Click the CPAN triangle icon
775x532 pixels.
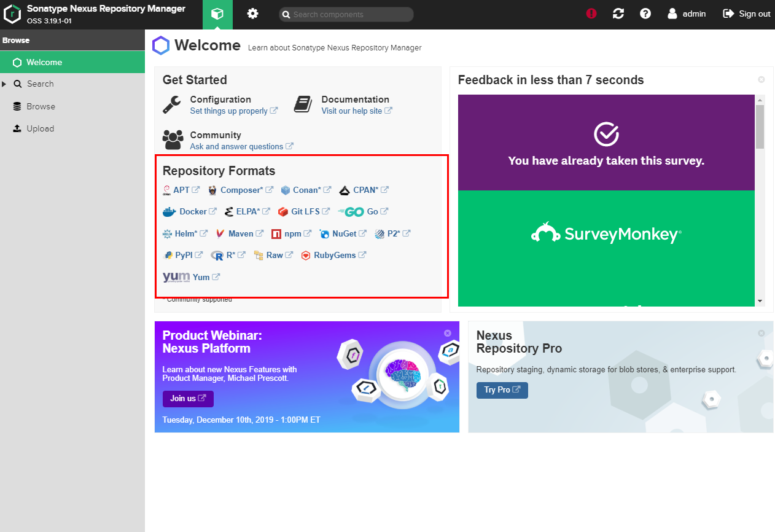click(x=344, y=190)
